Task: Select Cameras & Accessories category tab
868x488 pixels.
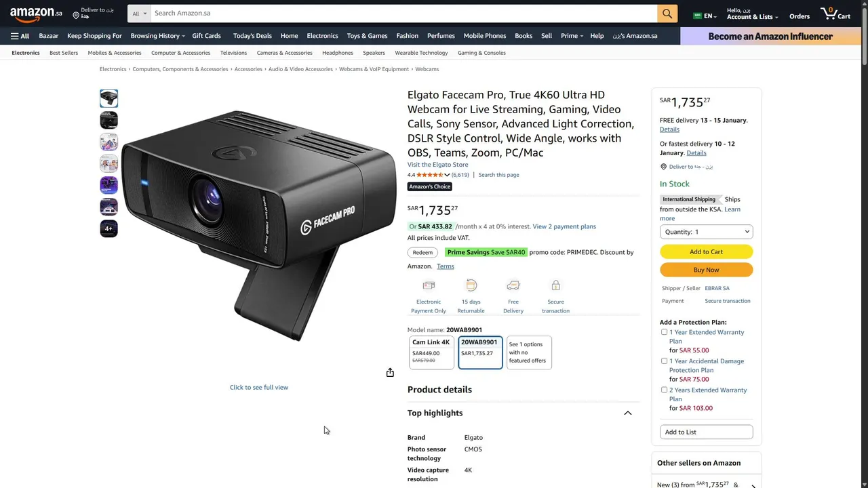Action: [284, 53]
